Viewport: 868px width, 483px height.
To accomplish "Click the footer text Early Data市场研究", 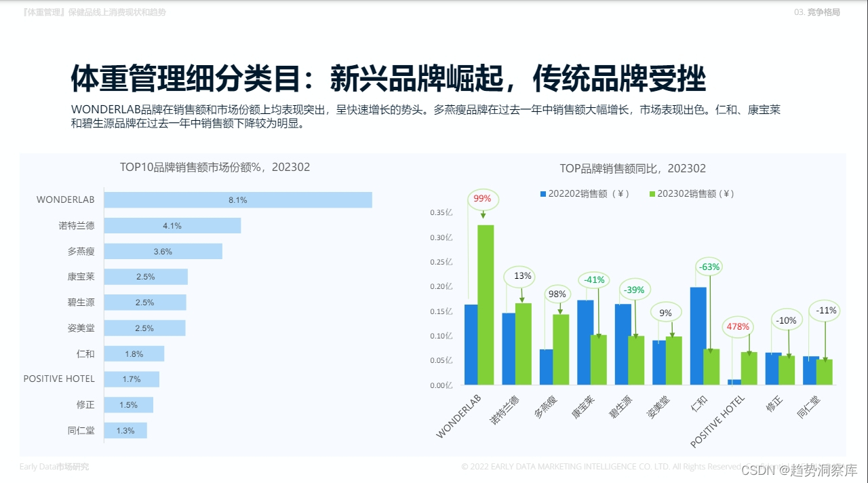I will point(54,467).
